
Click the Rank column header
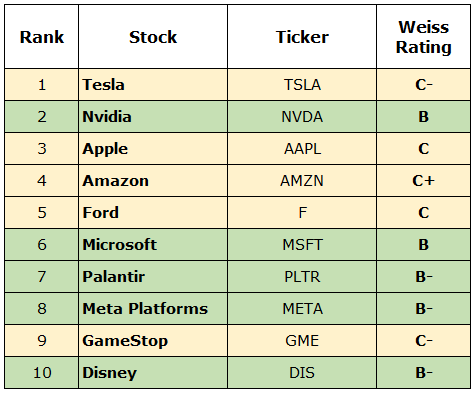tap(42, 37)
